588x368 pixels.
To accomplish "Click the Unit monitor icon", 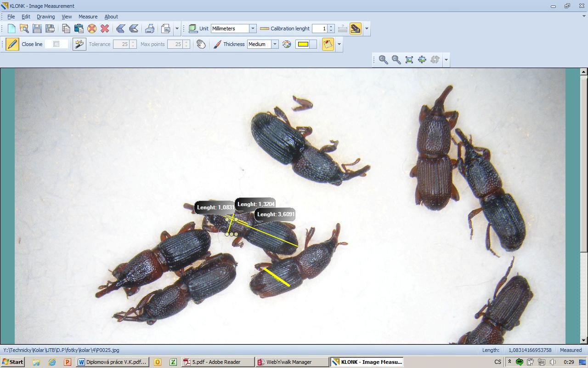I will coord(193,29).
